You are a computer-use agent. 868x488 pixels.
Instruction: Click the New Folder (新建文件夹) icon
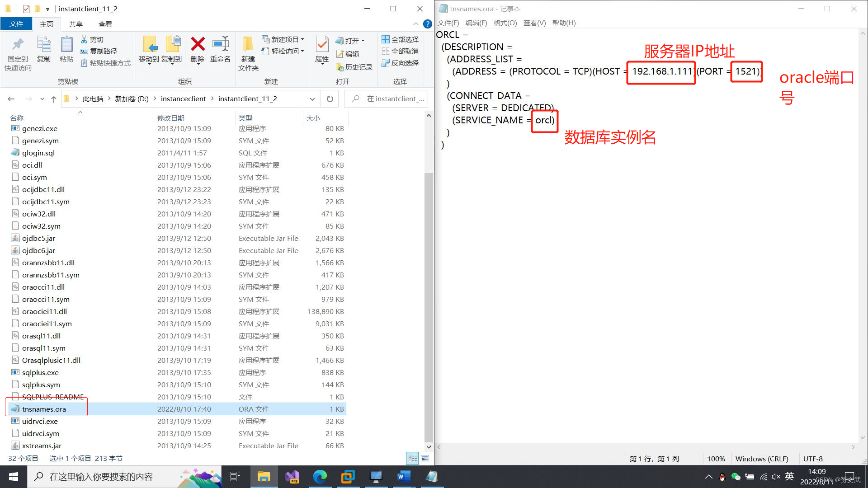point(248,51)
